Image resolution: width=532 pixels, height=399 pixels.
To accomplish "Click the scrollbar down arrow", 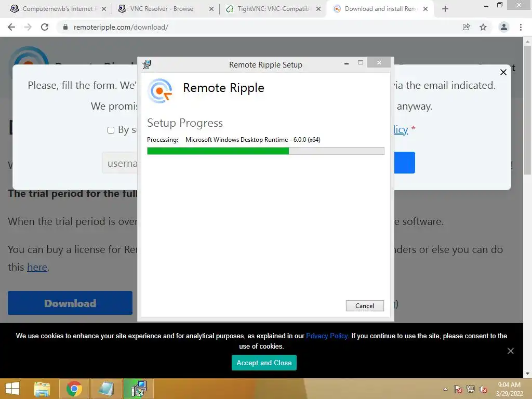I will (527, 373).
